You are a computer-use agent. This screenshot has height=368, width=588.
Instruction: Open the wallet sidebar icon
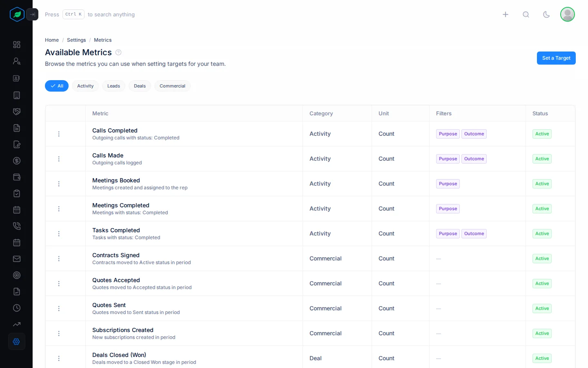[17, 177]
